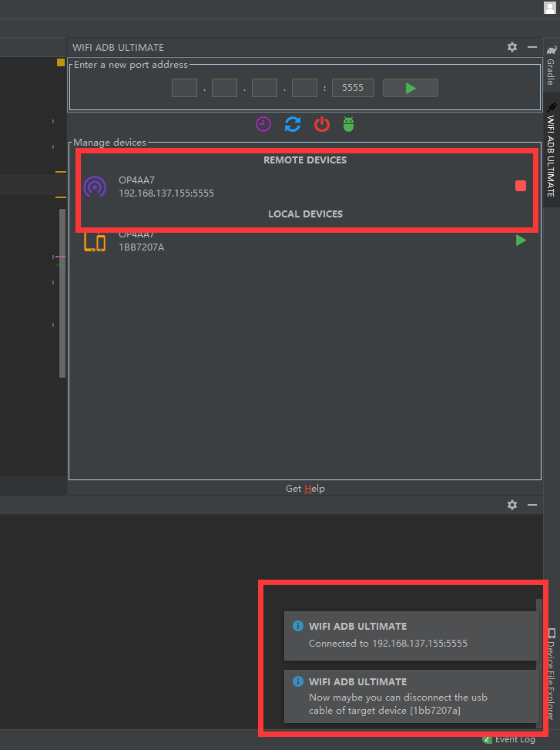
Task: Hide the WIFI ADB ULTIMATE tool window
Action: 531,47
